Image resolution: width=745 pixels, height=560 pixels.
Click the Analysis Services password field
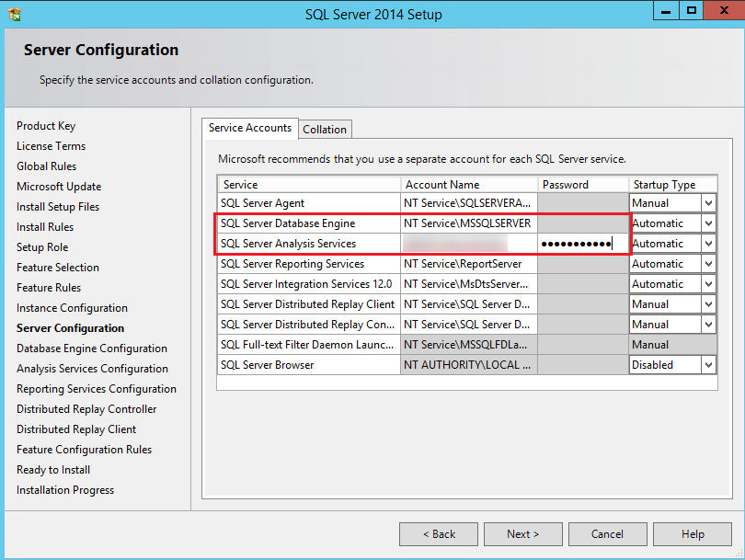pyautogui.click(x=583, y=244)
